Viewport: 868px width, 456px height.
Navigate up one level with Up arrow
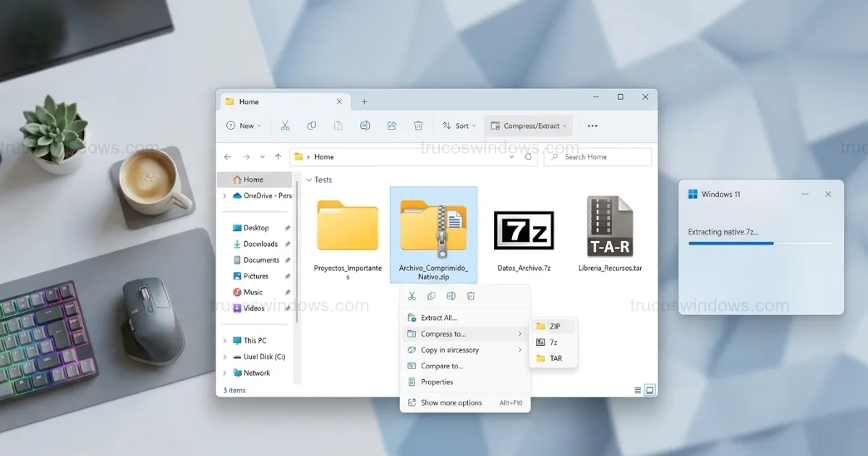coord(278,157)
